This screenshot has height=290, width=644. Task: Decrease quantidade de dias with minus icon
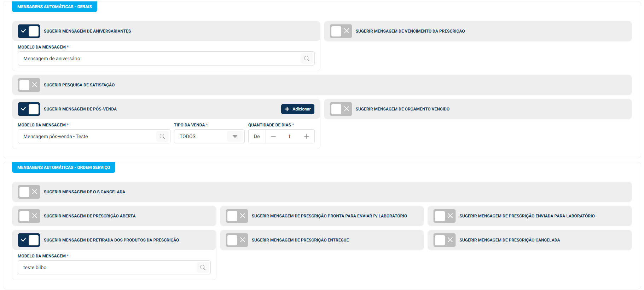point(273,137)
